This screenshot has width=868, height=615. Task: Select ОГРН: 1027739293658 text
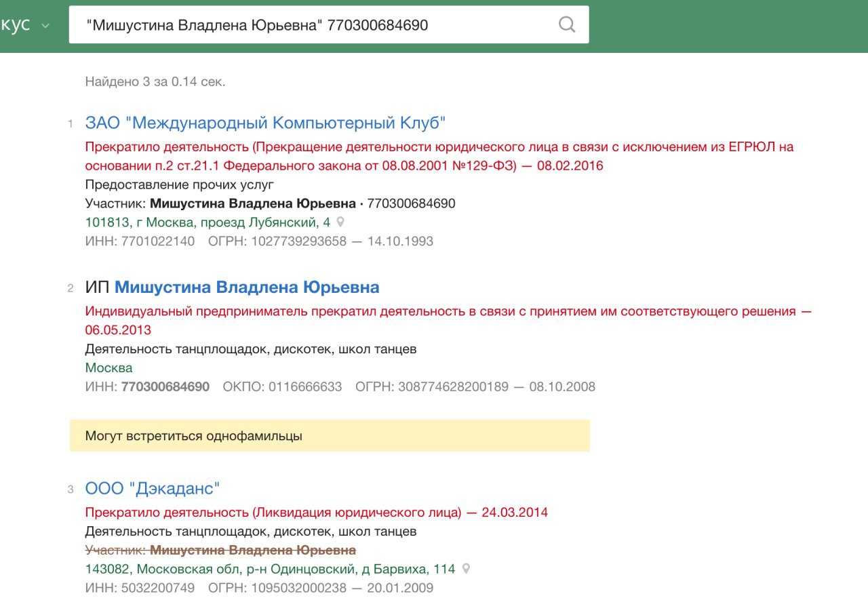[x=277, y=241]
